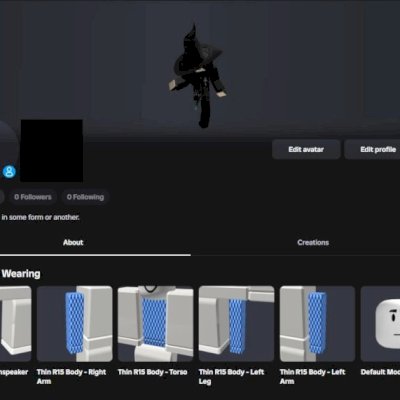Open Thin R15 Body - Left Arm thumbnail

pyautogui.click(x=317, y=324)
